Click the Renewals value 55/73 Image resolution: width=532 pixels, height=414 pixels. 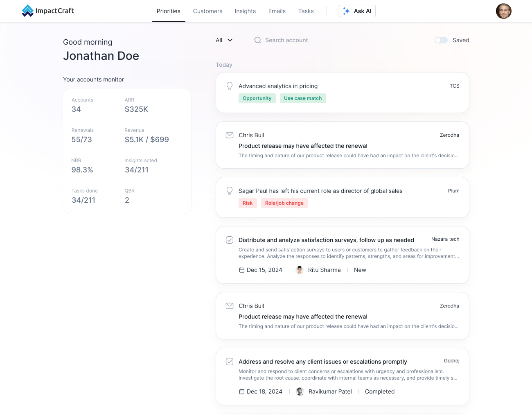click(82, 140)
